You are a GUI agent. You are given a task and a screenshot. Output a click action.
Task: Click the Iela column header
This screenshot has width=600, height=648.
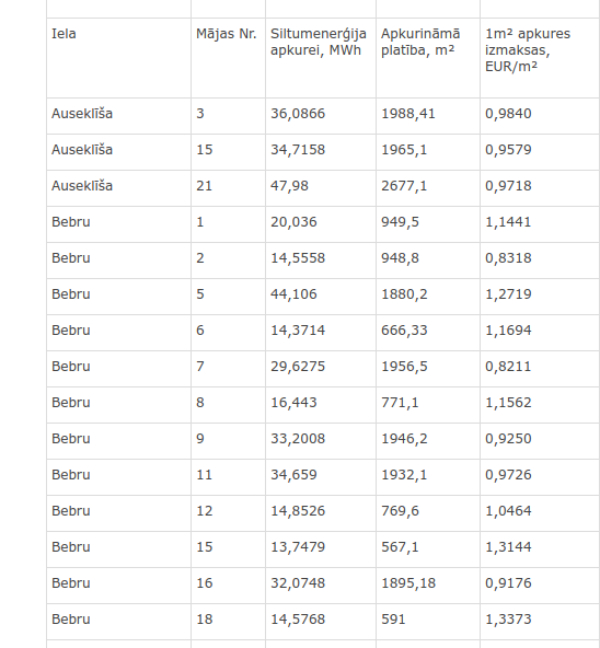coord(64,33)
